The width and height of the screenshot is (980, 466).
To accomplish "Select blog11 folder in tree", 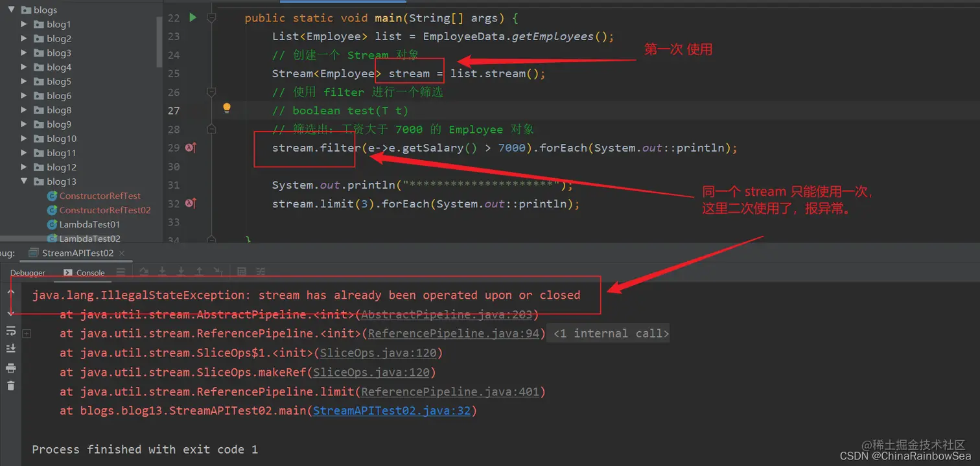I will (x=62, y=153).
